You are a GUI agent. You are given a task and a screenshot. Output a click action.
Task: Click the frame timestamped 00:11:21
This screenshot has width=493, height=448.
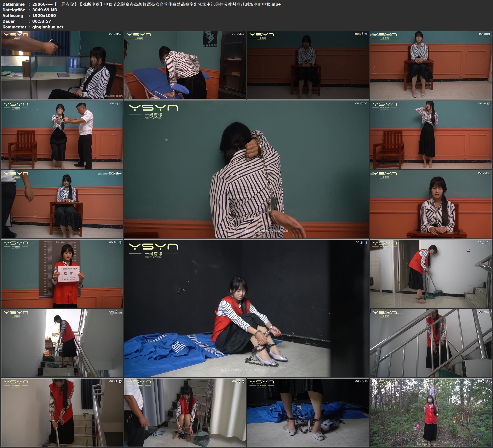(430, 65)
